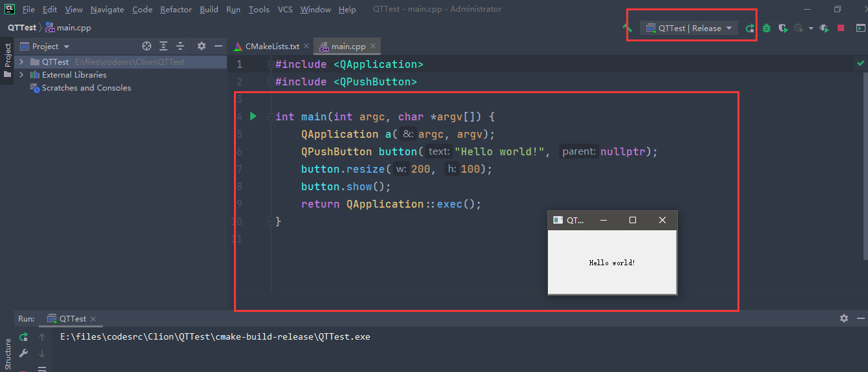Open the VCS menu

(285, 9)
